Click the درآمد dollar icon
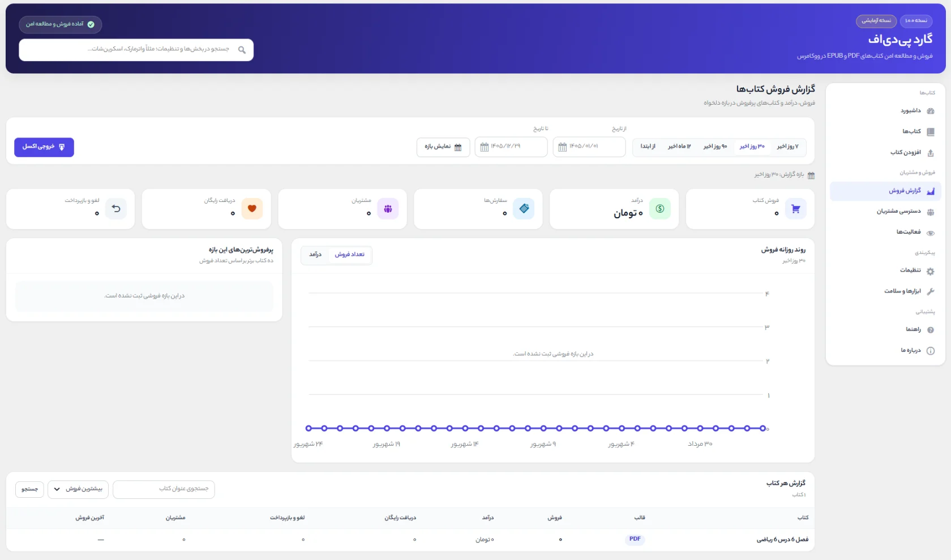951x560 pixels. [x=660, y=209]
